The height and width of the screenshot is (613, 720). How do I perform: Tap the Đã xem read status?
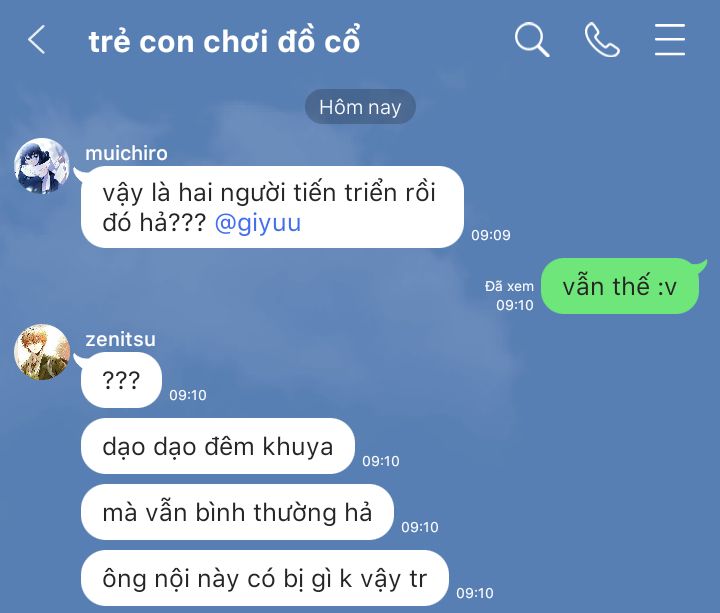pos(509,287)
